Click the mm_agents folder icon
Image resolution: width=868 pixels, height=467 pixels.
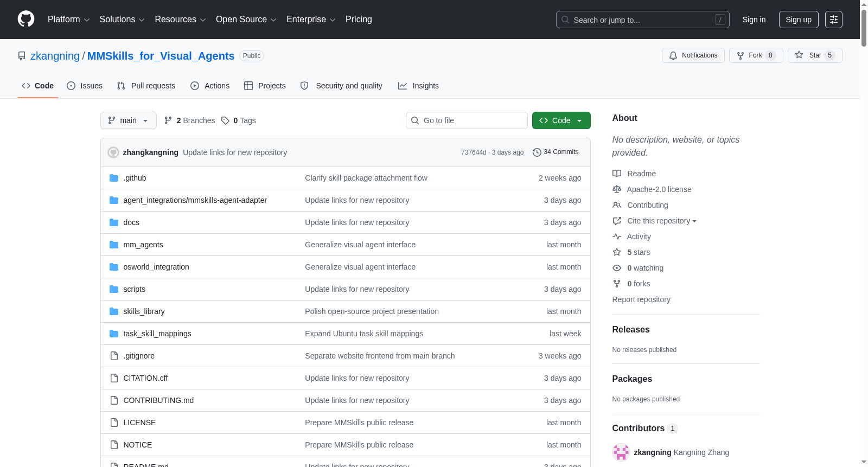[114, 245]
